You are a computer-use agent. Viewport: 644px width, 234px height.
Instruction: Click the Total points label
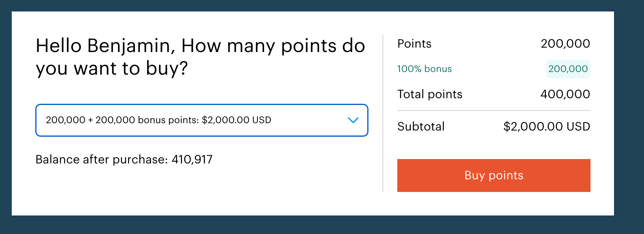coord(430,94)
